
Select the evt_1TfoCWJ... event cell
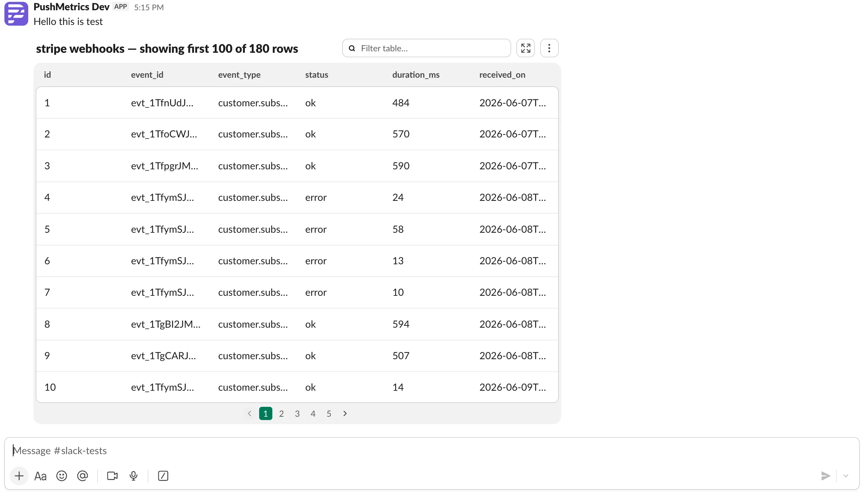click(164, 134)
